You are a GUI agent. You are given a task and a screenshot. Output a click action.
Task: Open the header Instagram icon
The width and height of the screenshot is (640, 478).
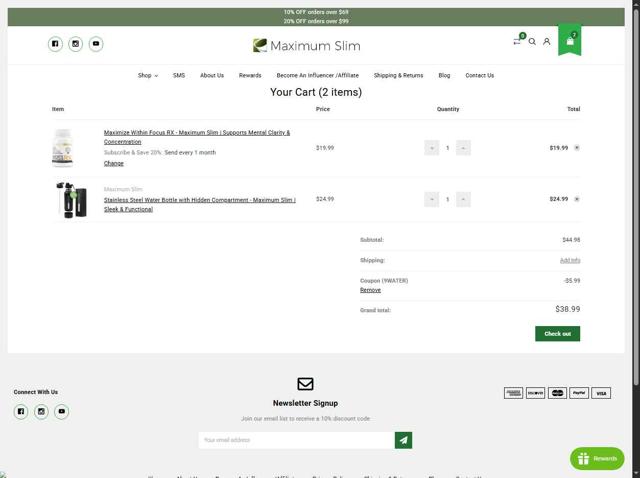[76, 44]
